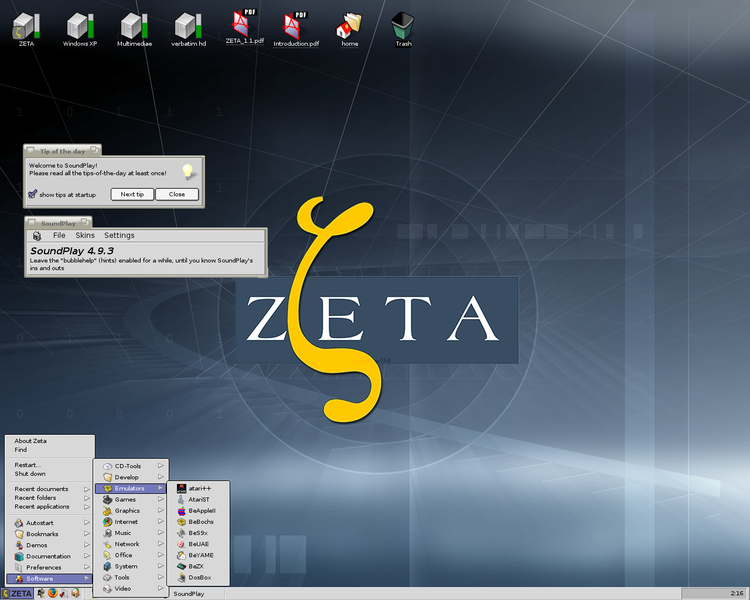This screenshot has height=600, width=750.
Task: Expand the Recent applications submenu
Action: (x=50, y=507)
